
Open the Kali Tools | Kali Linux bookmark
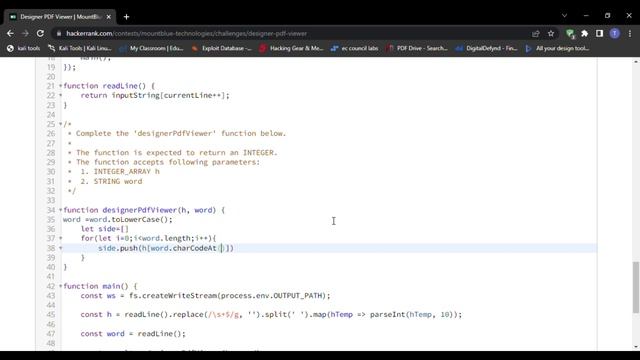80,48
